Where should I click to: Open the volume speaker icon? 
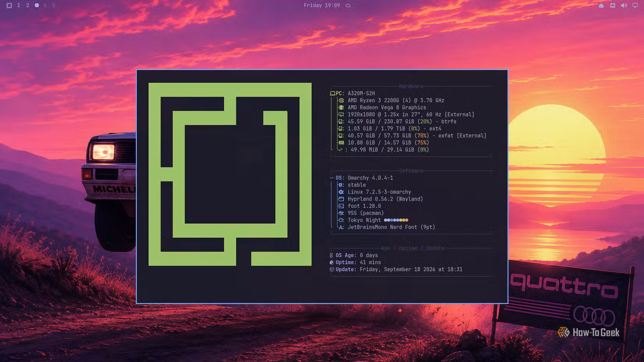coord(624,5)
